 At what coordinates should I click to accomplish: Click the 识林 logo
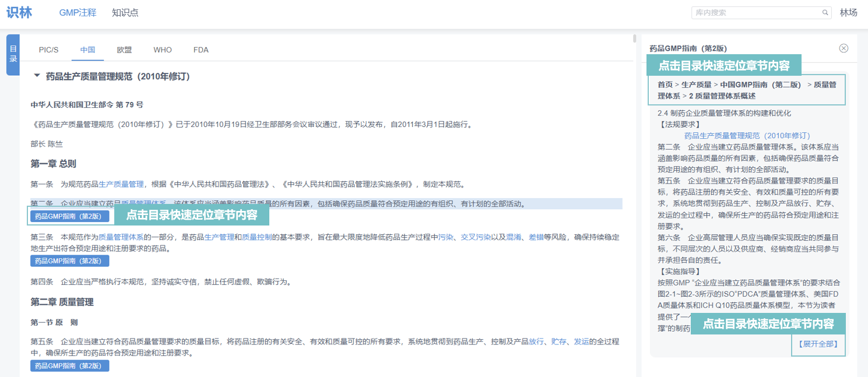pos(19,12)
